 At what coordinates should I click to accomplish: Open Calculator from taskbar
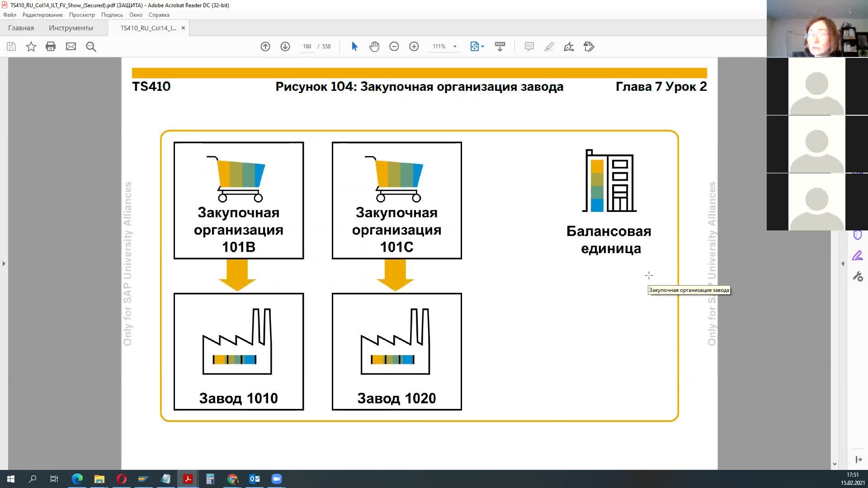point(210,479)
